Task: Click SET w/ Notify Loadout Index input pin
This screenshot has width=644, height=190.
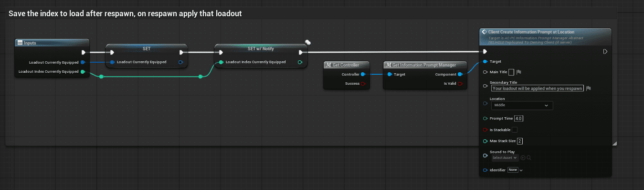Action: [x=221, y=62]
